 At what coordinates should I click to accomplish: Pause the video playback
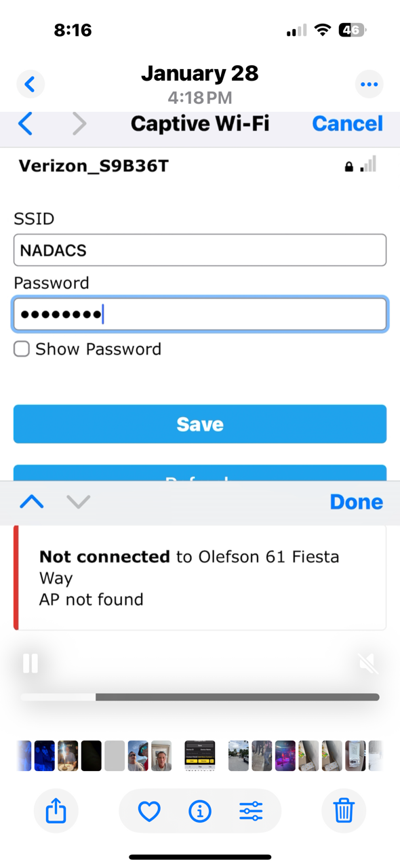pyautogui.click(x=31, y=663)
